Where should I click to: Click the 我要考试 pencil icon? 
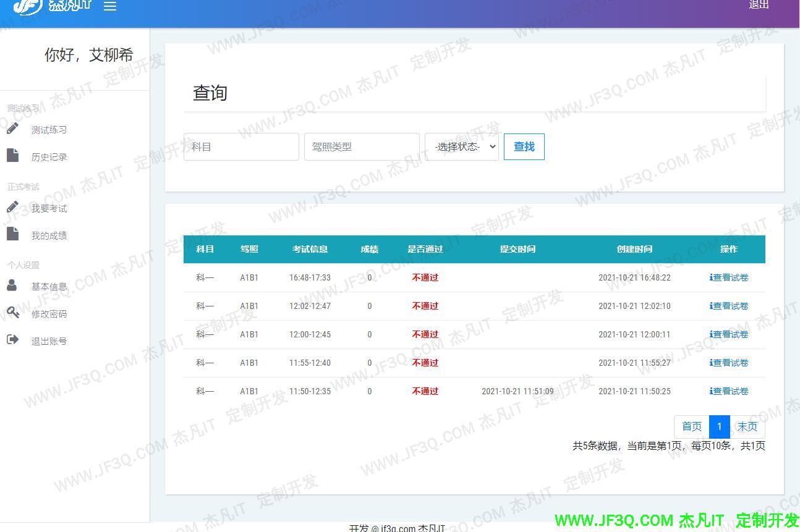coord(14,208)
